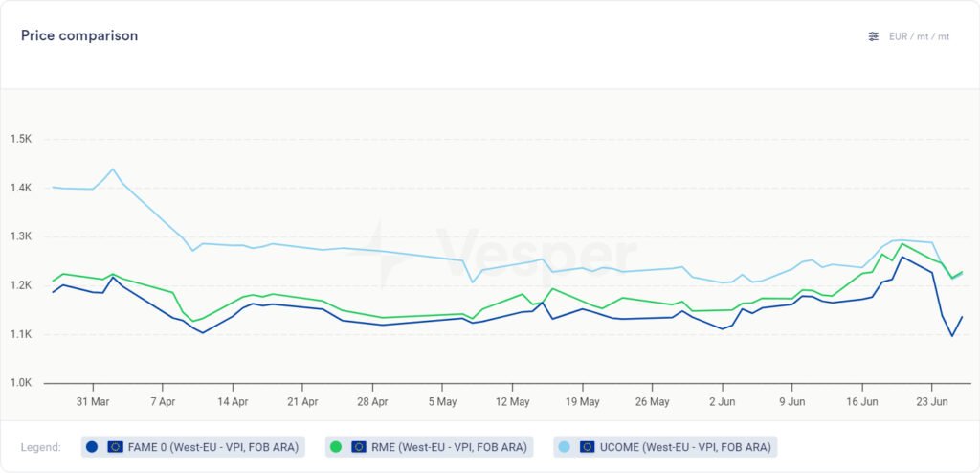
Task: Click the green RME legend dot
Action: [336, 446]
